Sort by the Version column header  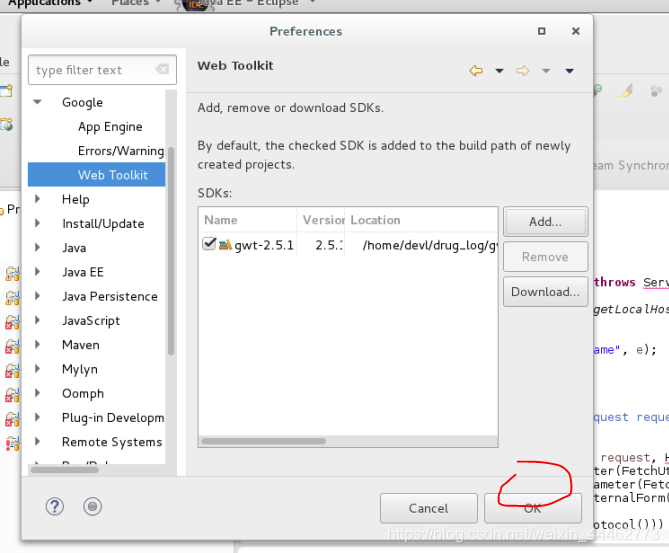[321, 220]
